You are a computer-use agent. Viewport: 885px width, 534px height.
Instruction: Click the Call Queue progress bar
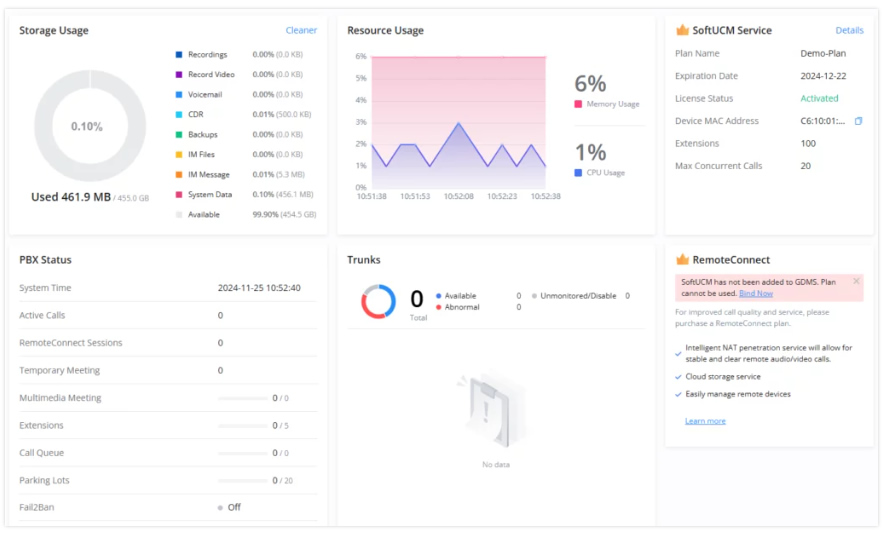pos(243,453)
